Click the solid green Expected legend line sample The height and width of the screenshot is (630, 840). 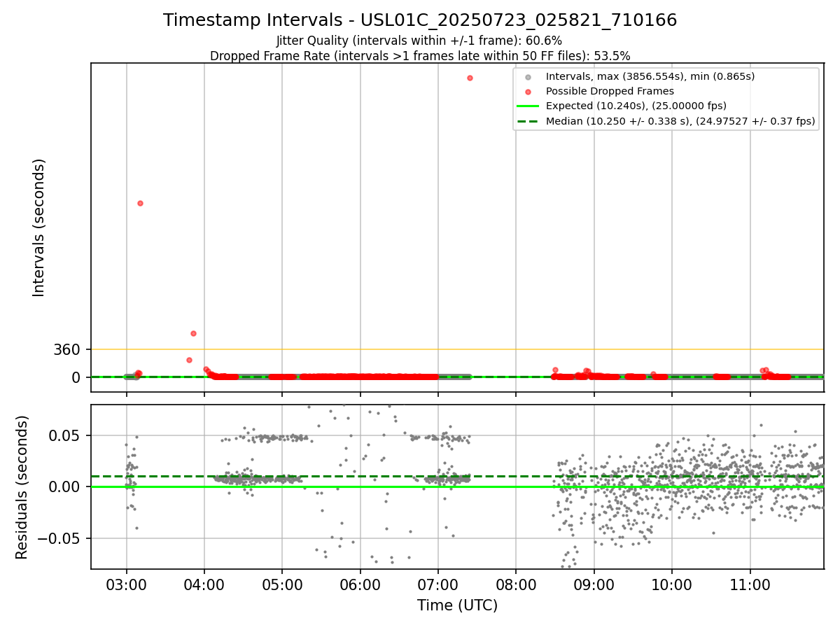coord(528,106)
